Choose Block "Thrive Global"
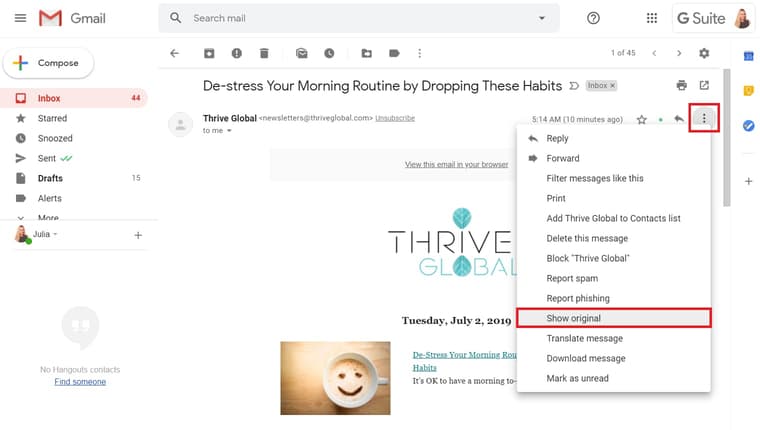760x430 pixels. click(x=614, y=258)
